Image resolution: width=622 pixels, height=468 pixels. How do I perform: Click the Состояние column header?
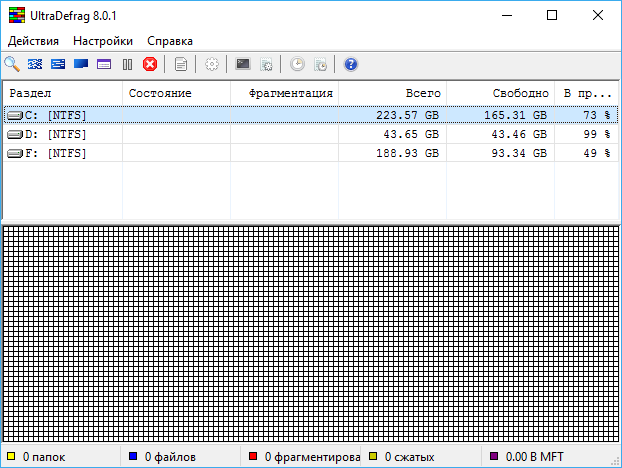pos(177,93)
